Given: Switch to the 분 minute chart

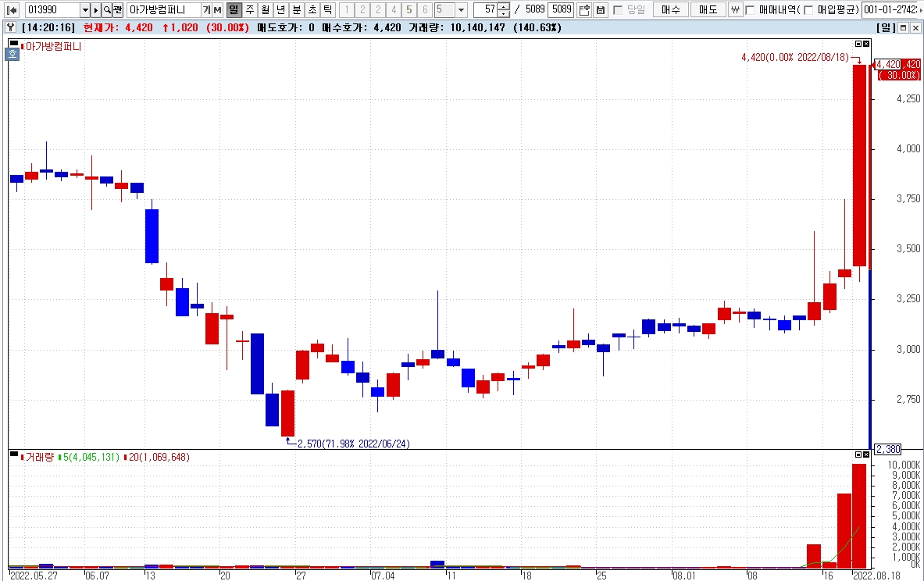Looking at the screenshot, I should (296, 9).
